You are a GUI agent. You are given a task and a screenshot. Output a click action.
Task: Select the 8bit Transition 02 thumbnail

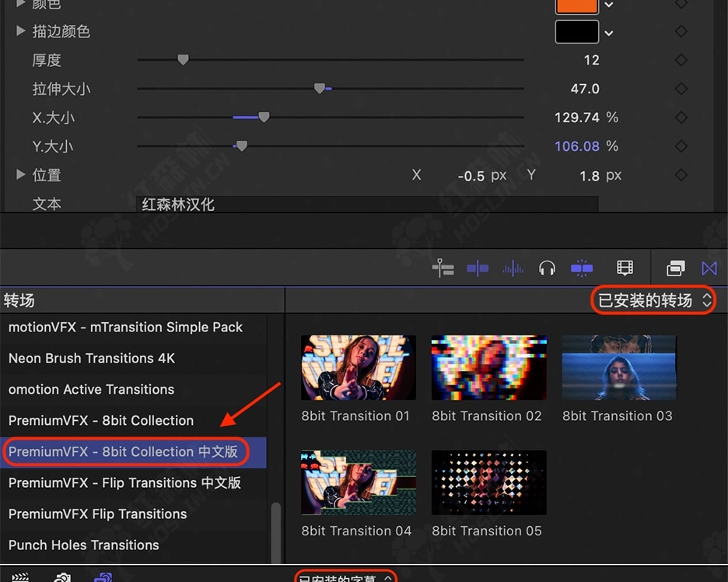489,367
